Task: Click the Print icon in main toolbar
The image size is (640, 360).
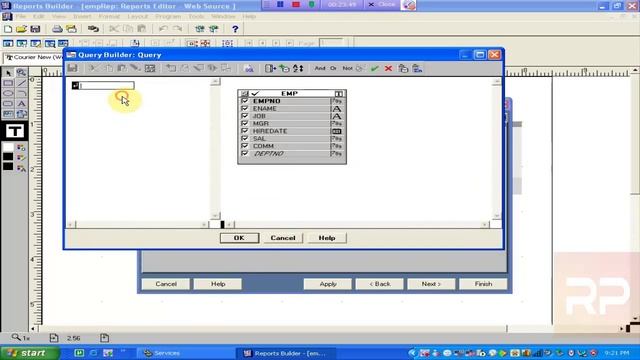Action: coord(57,29)
